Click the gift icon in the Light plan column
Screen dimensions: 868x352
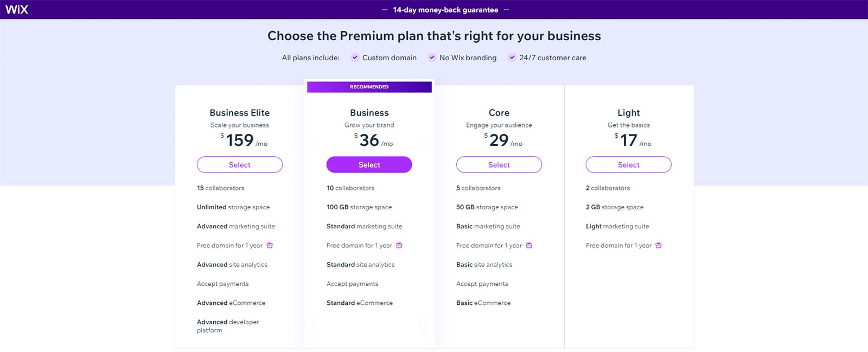pos(658,245)
